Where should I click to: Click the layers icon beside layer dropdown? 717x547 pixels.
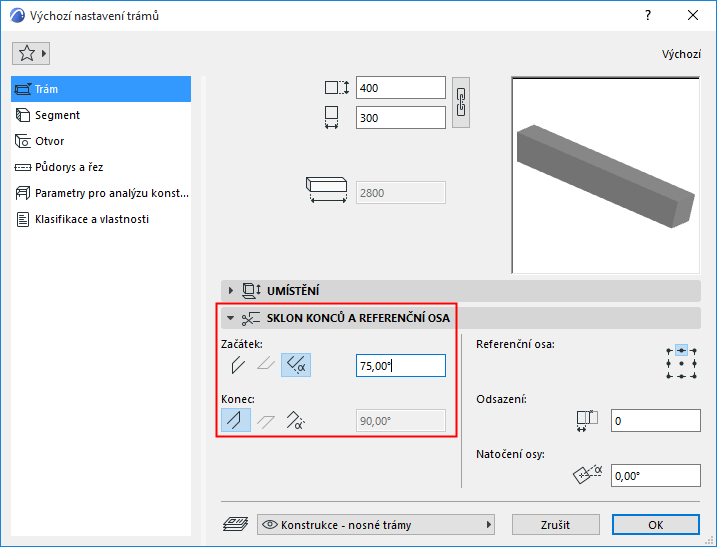235,524
